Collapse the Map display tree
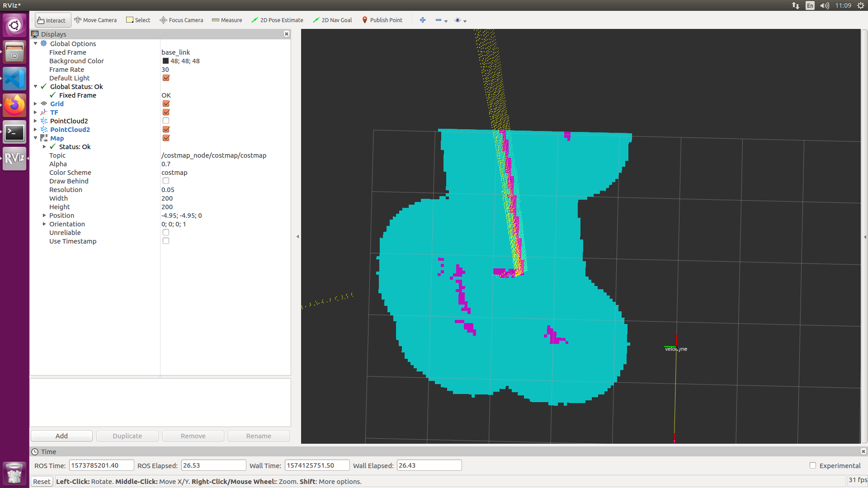The image size is (868, 488). tap(36, 138)
